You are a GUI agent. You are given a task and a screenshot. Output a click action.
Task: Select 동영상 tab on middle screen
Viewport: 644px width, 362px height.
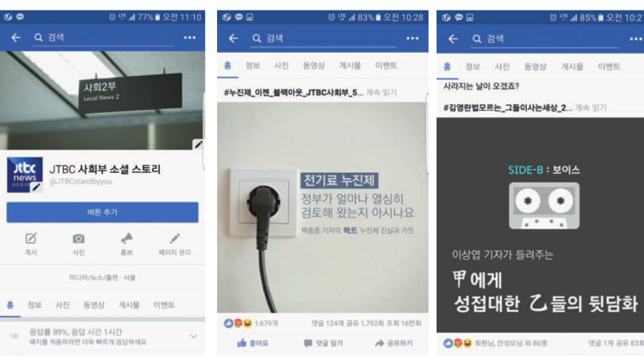click(314, 66)
